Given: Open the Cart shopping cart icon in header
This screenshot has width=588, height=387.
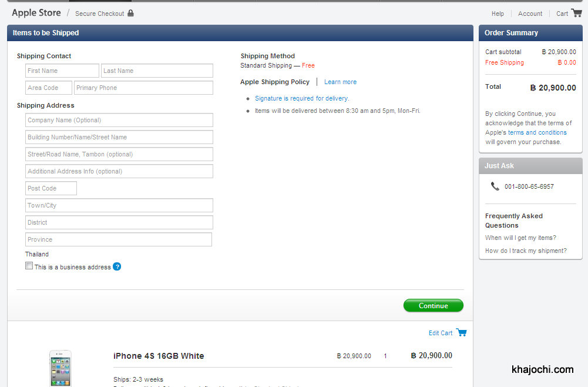Looking at the screenshot, I should pos(576,13).
